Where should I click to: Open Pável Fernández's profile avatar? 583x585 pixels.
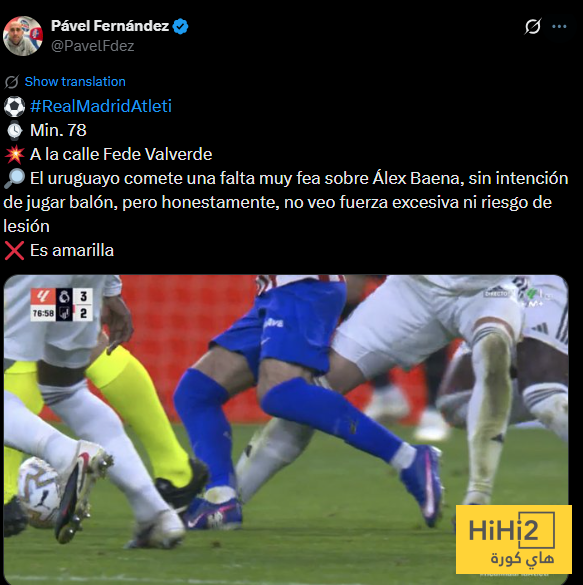click(23, 36)
